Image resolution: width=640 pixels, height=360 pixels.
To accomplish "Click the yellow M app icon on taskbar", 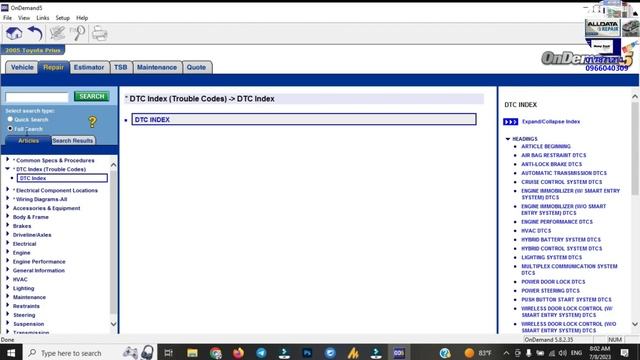I will [x=353, y=353].
